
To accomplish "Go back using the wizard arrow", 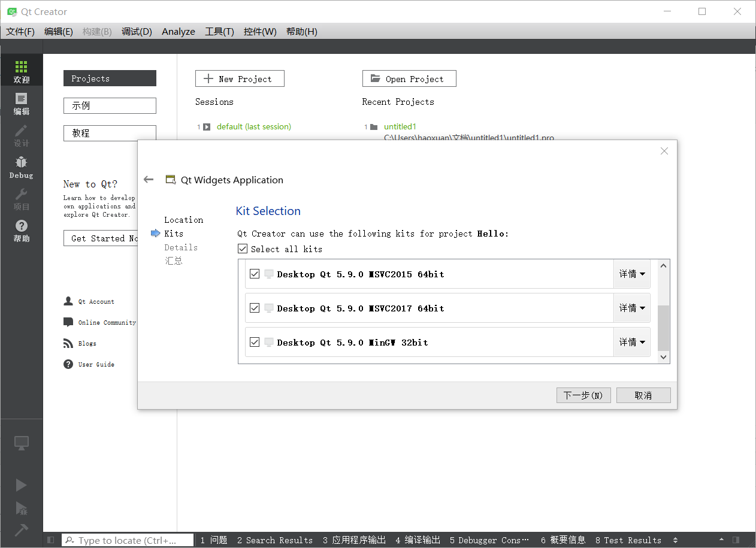I will (149, 180).
